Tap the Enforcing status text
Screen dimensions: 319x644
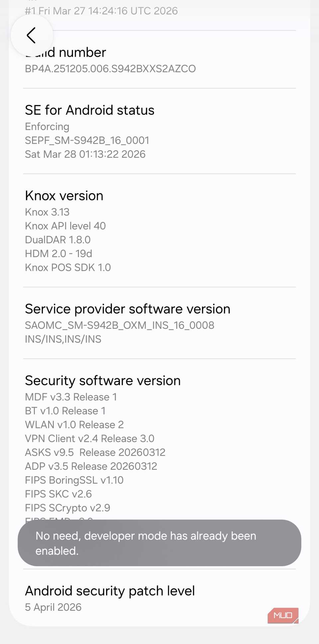pos(47,126)
